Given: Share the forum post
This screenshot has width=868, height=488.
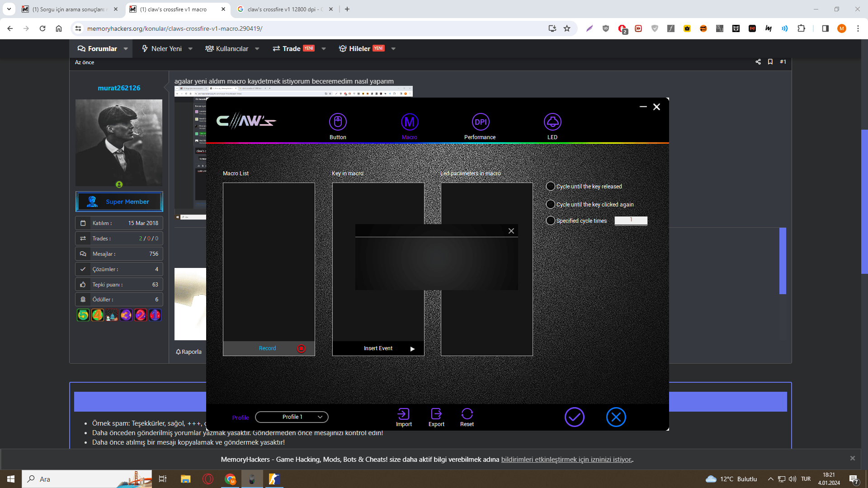Looking at the screenshot, I should (x=758, y=62).
